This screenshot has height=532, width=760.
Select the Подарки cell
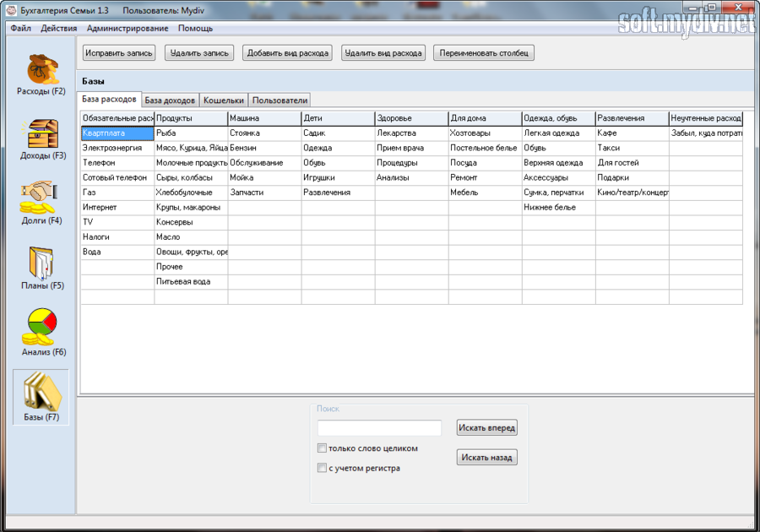click(x=632, y=178)
